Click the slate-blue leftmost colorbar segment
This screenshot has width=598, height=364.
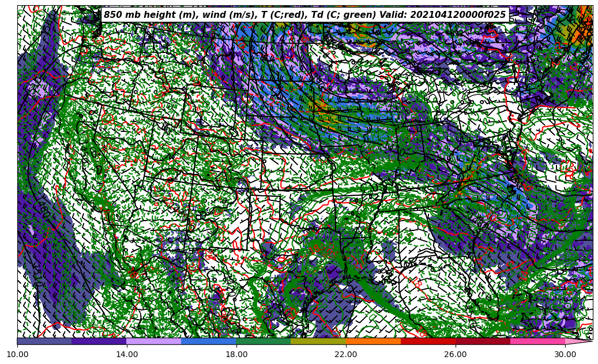coord(44,341)
